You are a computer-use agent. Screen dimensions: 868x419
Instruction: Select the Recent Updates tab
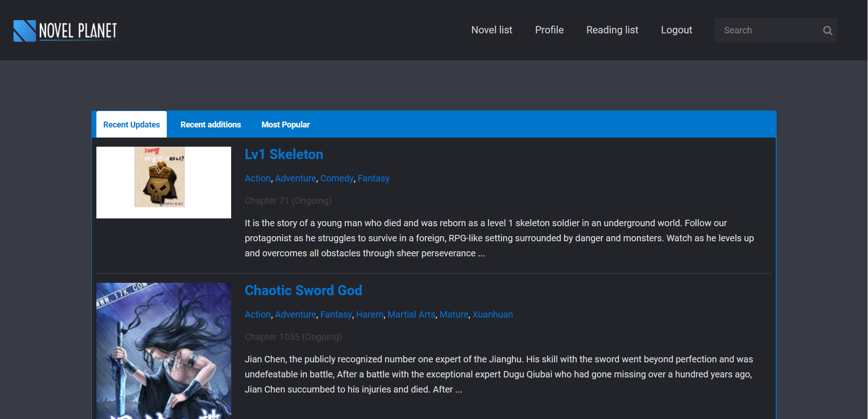(x=132, y=125)
